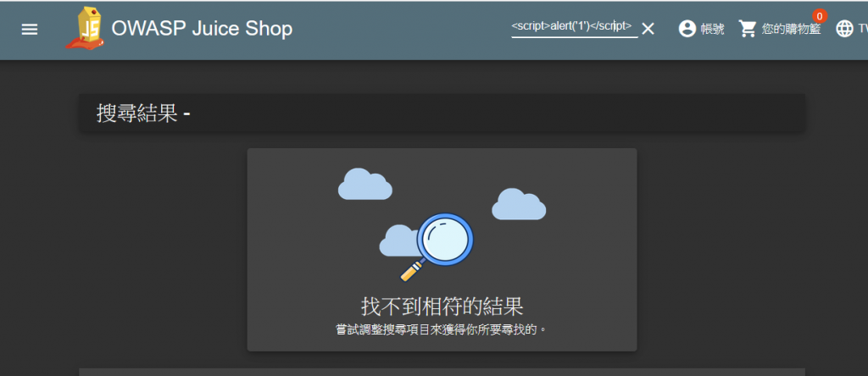Screen dimensions: 868x376
Task: Click the Juice Shop carton logo
Action: 86,28
